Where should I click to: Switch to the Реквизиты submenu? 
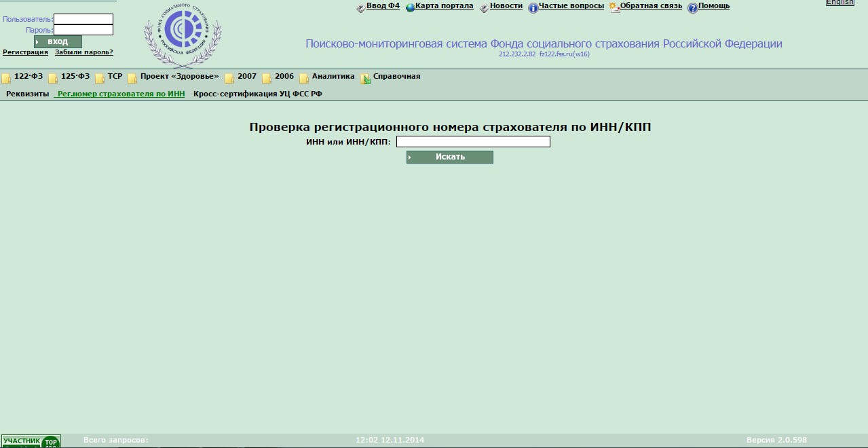click(x=28, y=94)
